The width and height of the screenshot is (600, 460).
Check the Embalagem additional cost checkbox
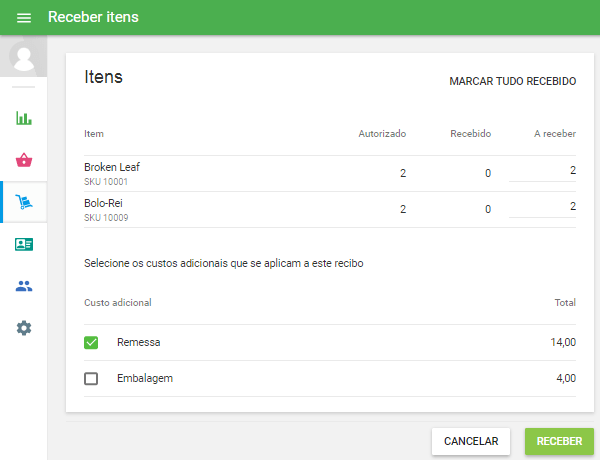tap(91, 378)
